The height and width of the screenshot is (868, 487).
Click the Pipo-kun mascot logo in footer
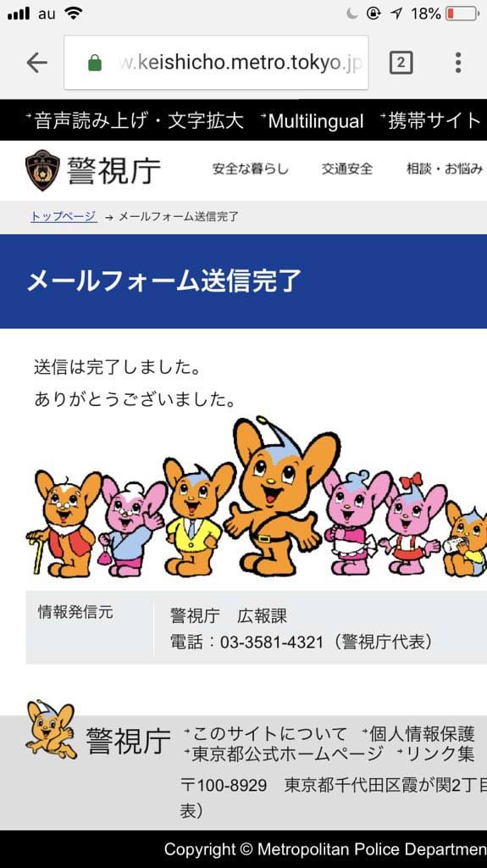52,730
